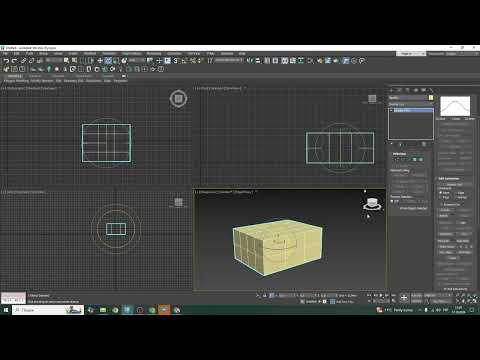Image resolution: width=480 pixels, height=360 pixels.
Task: Activate the highlighted Rotate tool icon
Action: tap(108, 61)
